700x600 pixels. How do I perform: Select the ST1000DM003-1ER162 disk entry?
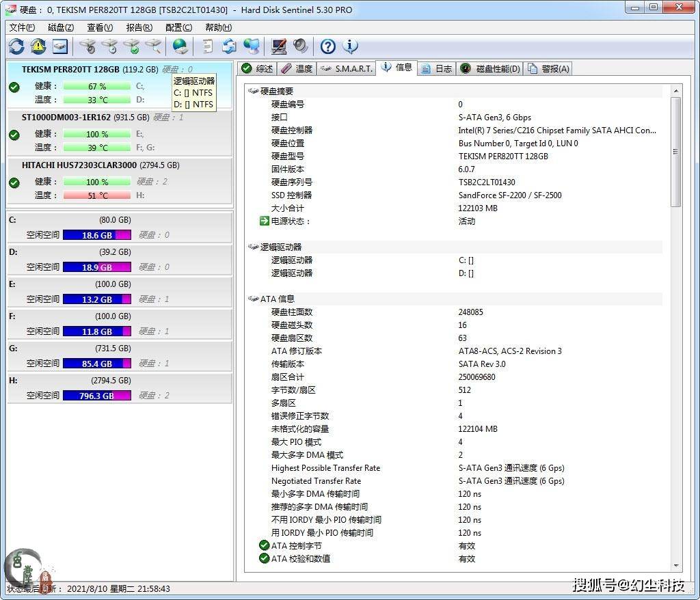click(66, 118)
